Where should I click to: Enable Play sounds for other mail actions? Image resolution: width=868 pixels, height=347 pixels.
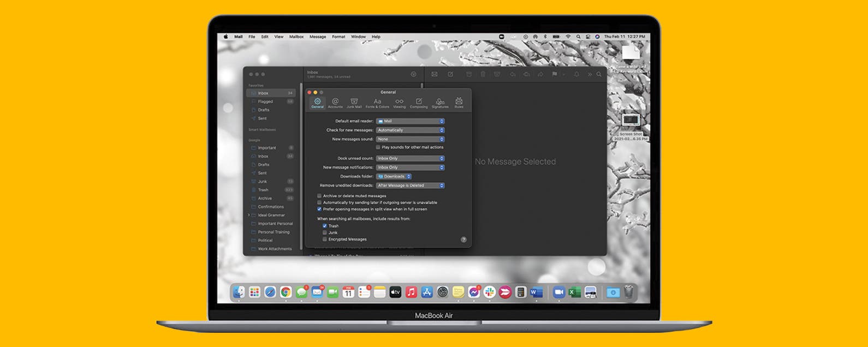378,147
